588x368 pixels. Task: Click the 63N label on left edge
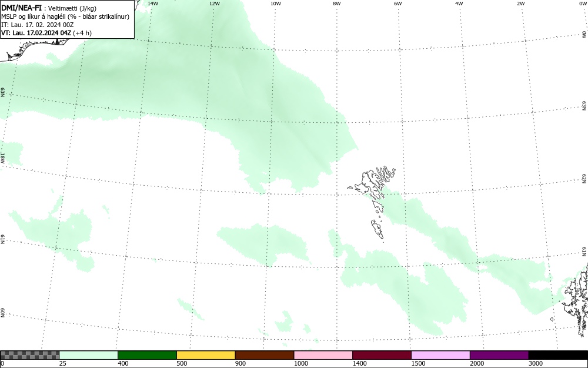pyautogui.click(x=3, y=92)
